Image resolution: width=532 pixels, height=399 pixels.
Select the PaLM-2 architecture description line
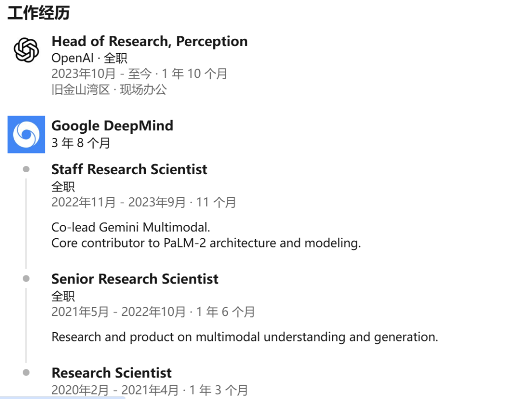206,243
